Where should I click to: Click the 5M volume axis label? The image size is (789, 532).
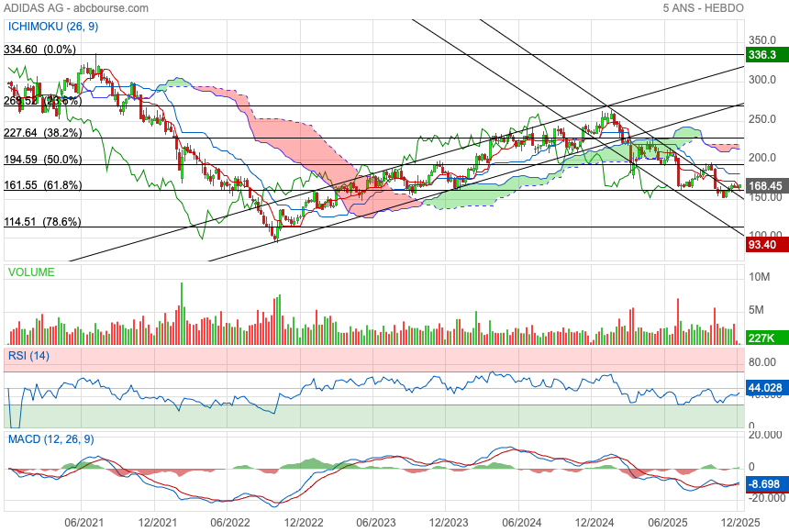point(756,310)
